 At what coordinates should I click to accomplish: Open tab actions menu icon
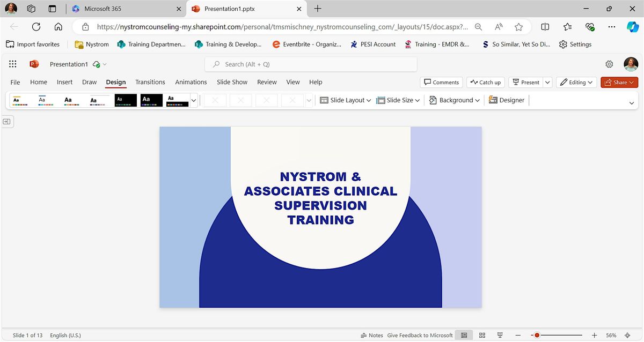(52, 9)
